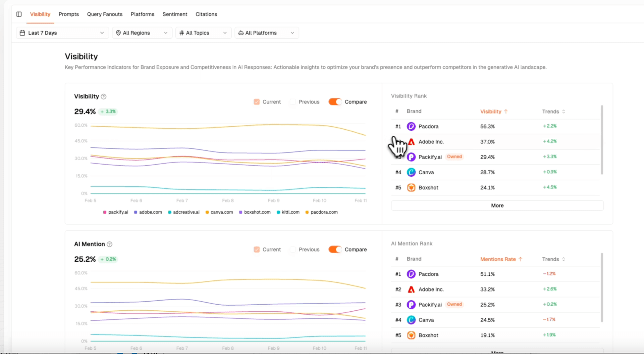
Task: Click kittl.com legend entry
Action: (288, 212)
